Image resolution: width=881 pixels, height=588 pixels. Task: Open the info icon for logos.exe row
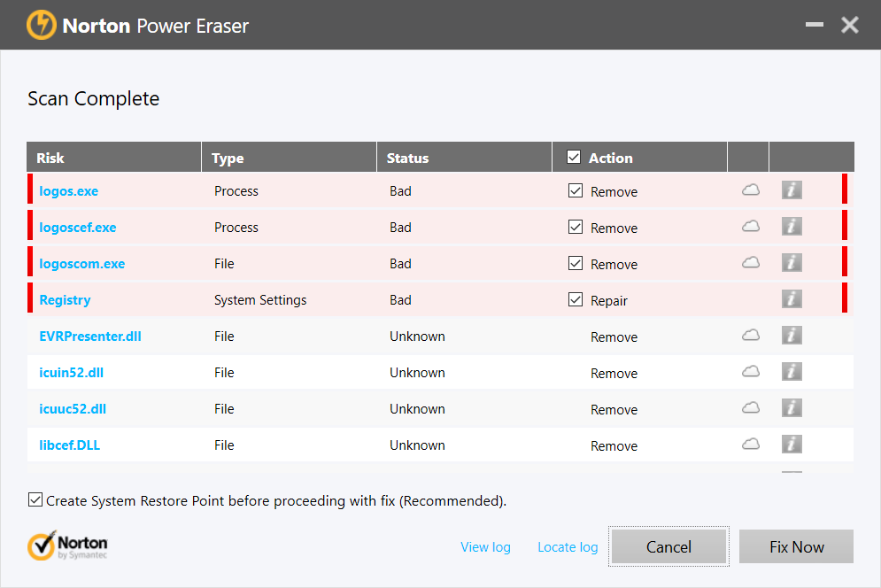pyautogui.click(x=791, y=190)
